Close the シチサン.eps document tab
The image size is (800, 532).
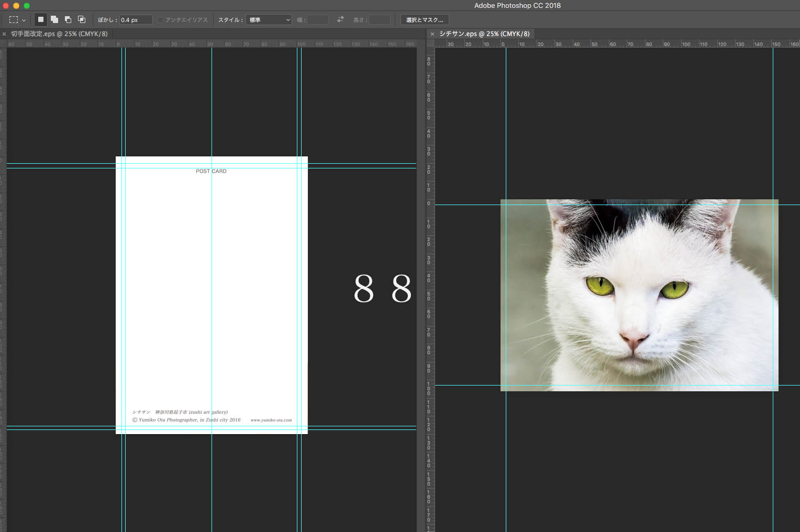click(432, 34)
